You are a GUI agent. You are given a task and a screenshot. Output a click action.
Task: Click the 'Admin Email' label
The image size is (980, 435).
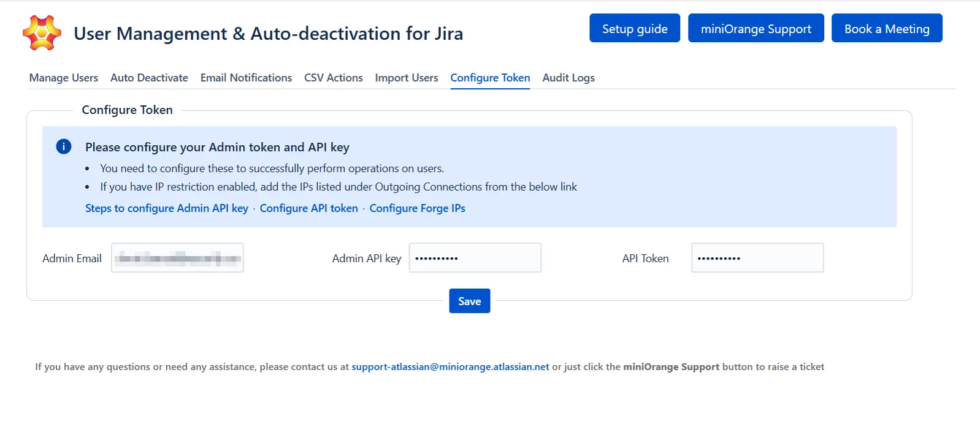pyautogui.click(x=72, y=259)
